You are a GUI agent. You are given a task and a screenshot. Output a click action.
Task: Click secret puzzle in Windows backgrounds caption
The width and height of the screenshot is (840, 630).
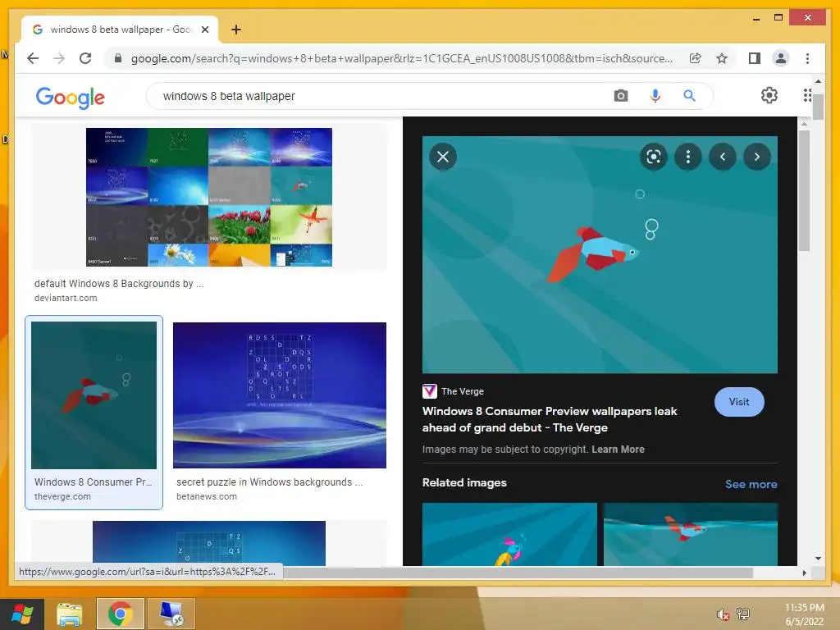pyautogui.click(x=269, y=482)
